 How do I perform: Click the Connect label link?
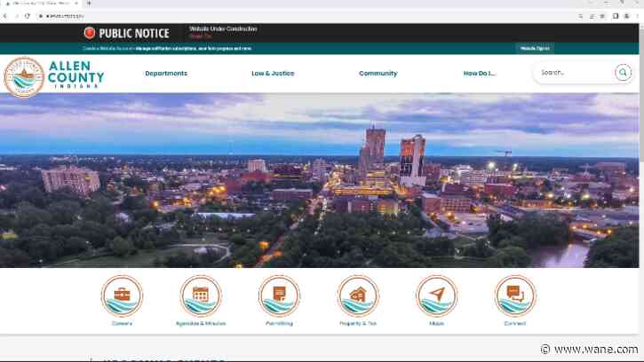[x=515, y=324]
